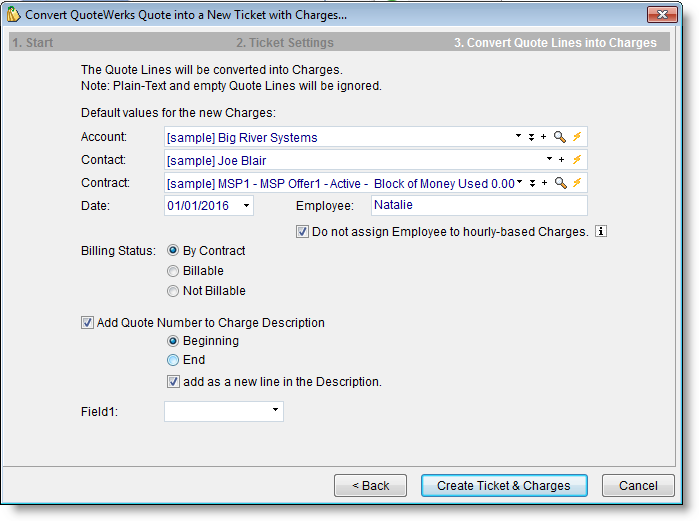Click the lightning bolt icon in Contact row
This screenshot has height=521, width=699.
(577, 160)
